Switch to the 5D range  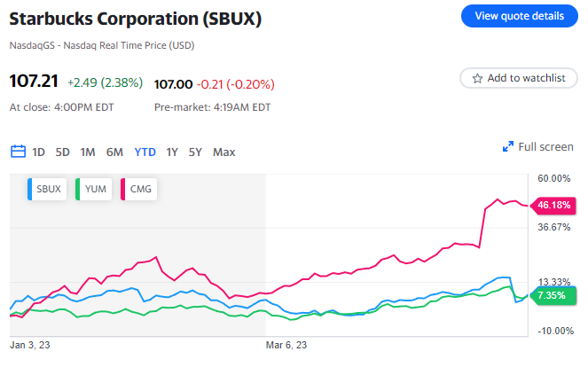(63, 152)
